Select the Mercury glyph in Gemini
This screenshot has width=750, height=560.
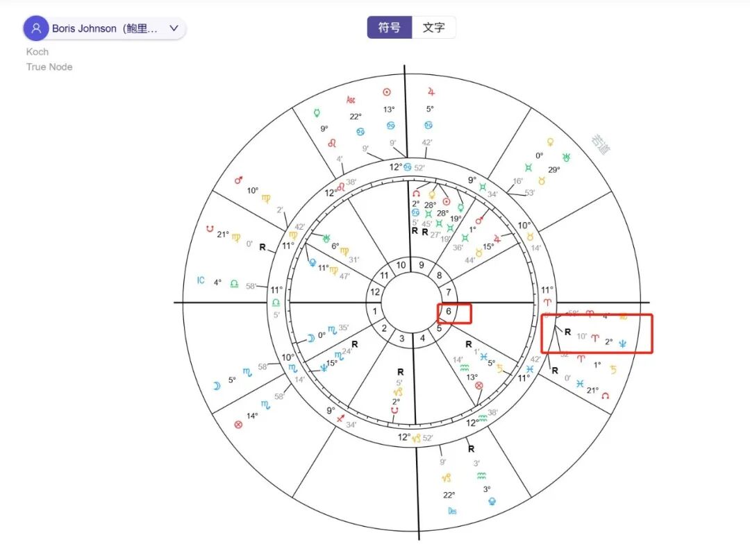click(x=460, y=207)
